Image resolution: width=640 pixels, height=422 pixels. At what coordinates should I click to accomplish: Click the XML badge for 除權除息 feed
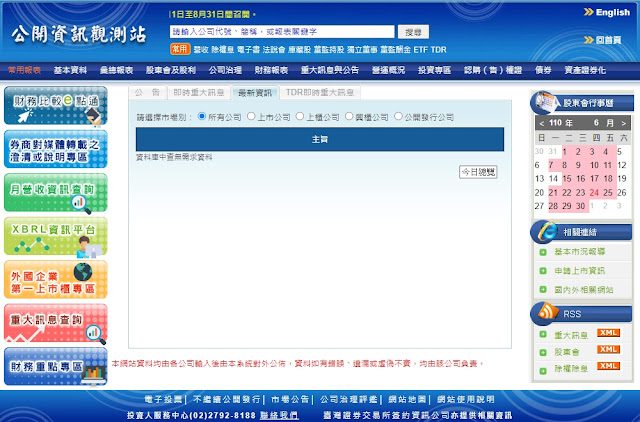(x=608, y=366)
